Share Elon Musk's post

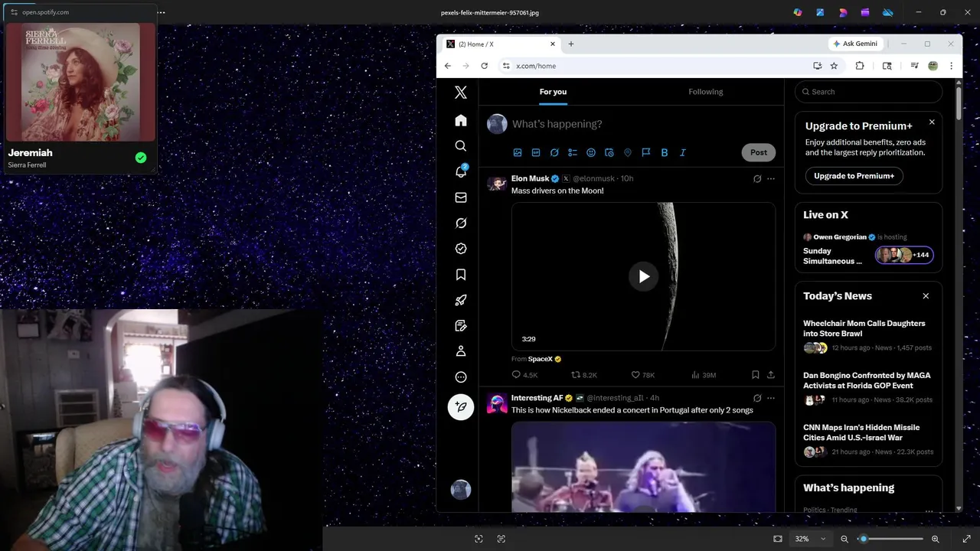click(771, 375)
